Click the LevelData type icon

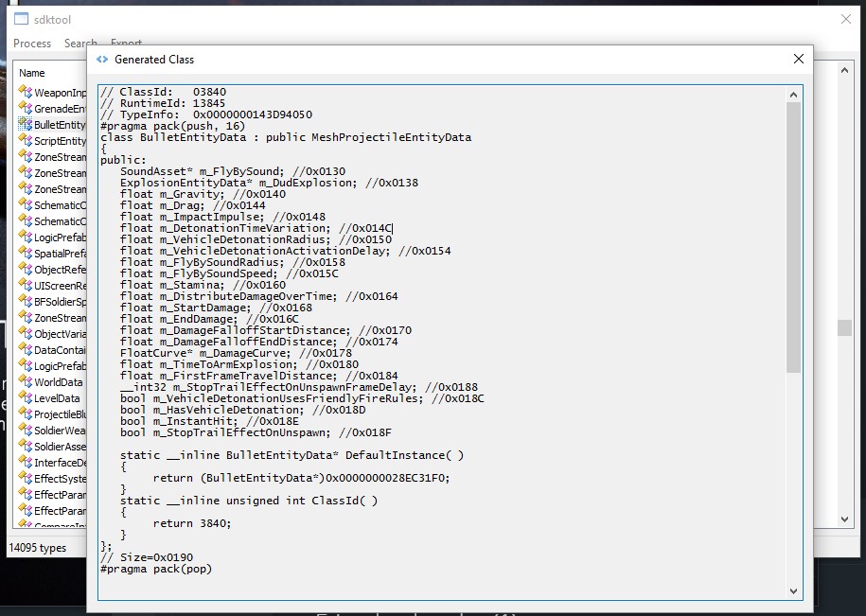coord(26,397)
